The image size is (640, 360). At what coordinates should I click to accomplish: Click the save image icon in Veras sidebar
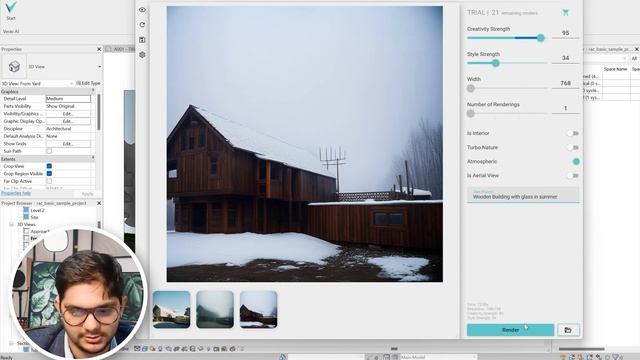coord(142,40)
